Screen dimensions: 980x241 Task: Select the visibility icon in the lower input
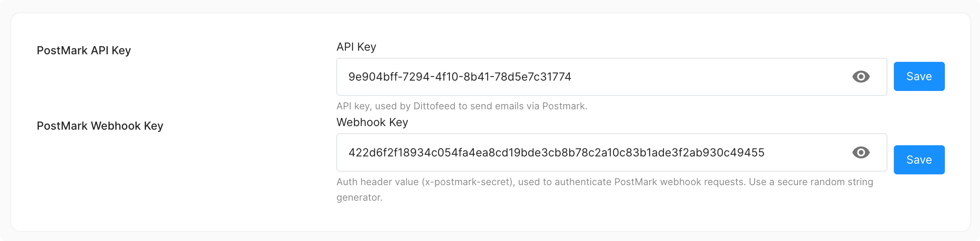click(x=860, y=152)
